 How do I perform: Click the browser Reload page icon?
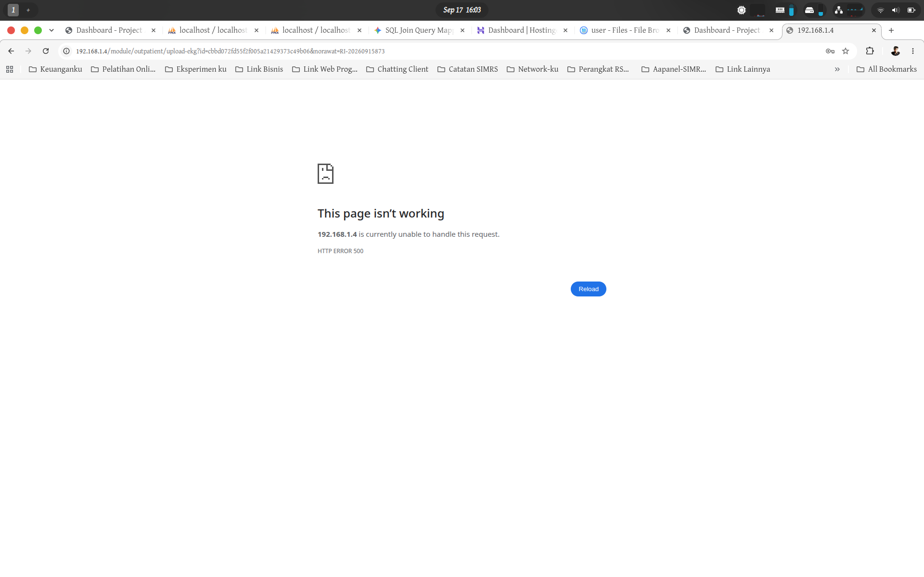click(46, 51)
